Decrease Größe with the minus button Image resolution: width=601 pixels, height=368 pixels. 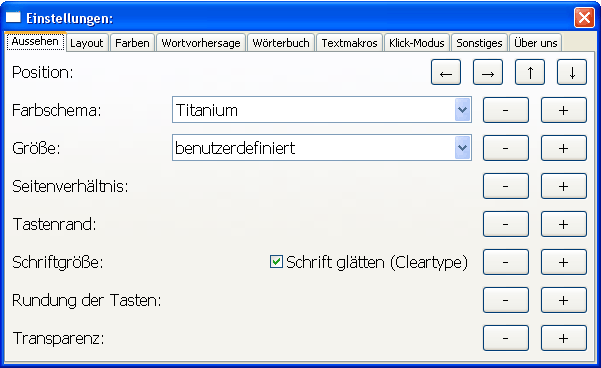tap(506, 148)
